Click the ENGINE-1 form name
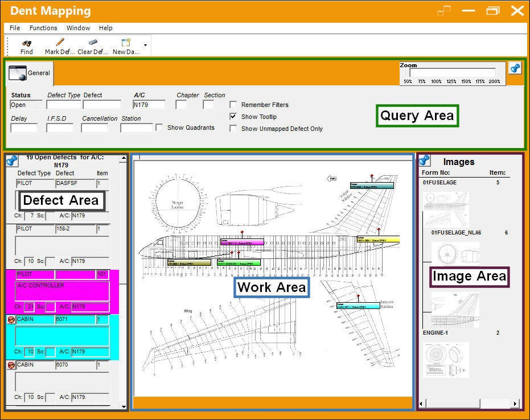 [x=435, y=333]
